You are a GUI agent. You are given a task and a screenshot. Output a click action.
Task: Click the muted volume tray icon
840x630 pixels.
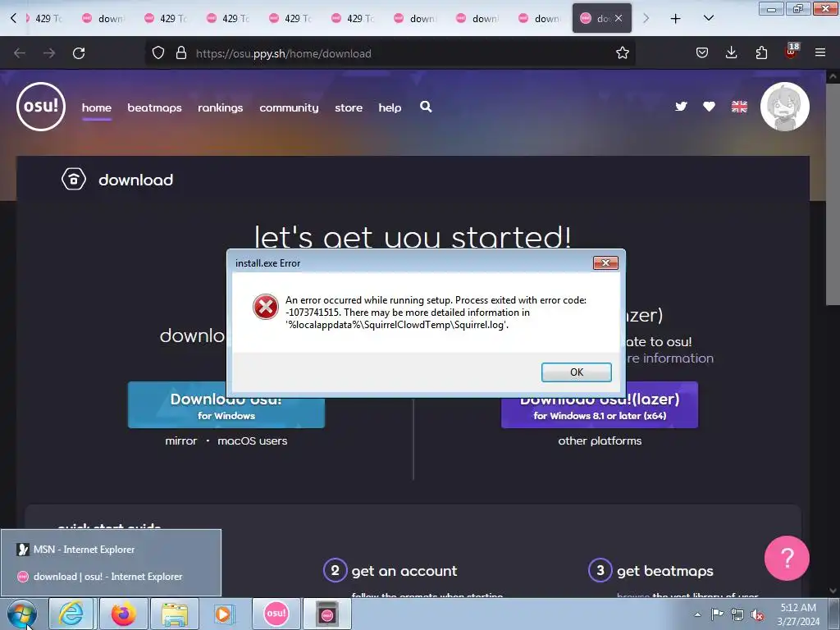(x=757, y=614)
